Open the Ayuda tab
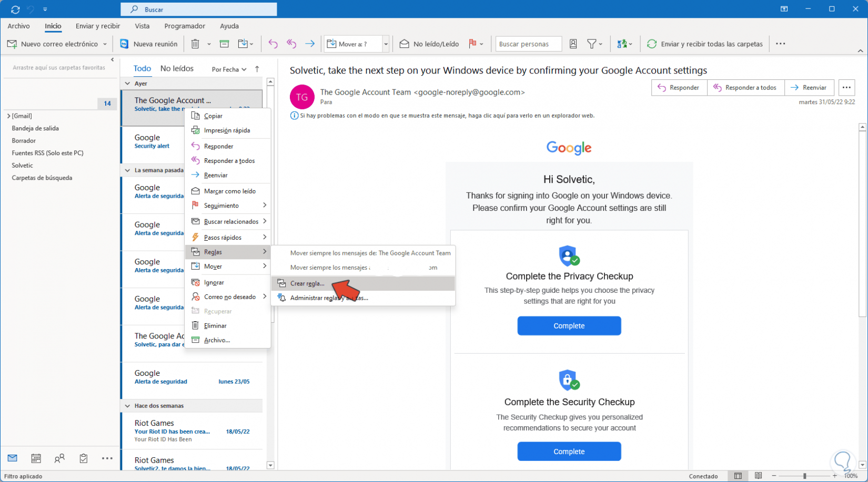868x482 pixels. pos(229,26)
